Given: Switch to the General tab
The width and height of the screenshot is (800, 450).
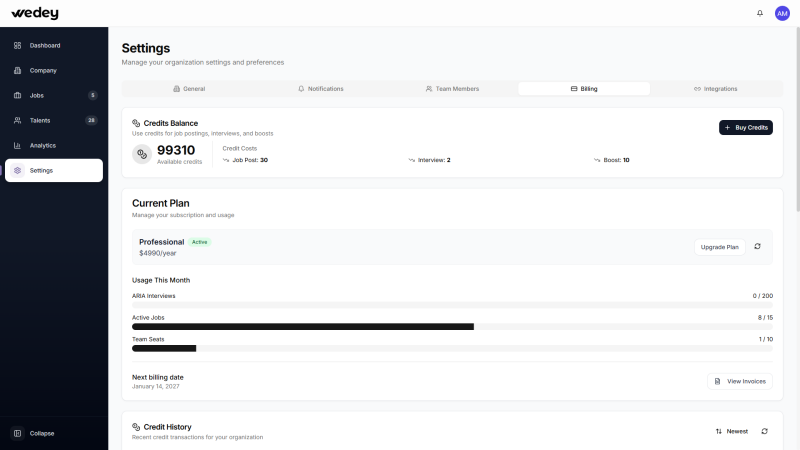Looking at the screenshot, I should pyautogui.click(x=188, y=89).
